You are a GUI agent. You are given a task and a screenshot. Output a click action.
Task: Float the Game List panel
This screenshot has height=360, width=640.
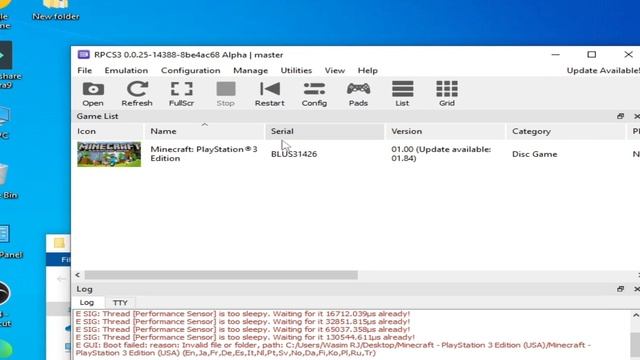[620, 116]
